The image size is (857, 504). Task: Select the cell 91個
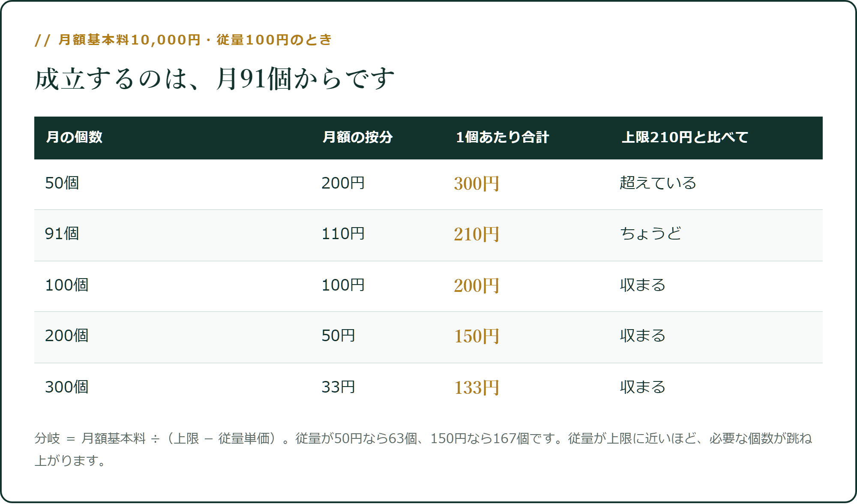(x=62, y=234)
